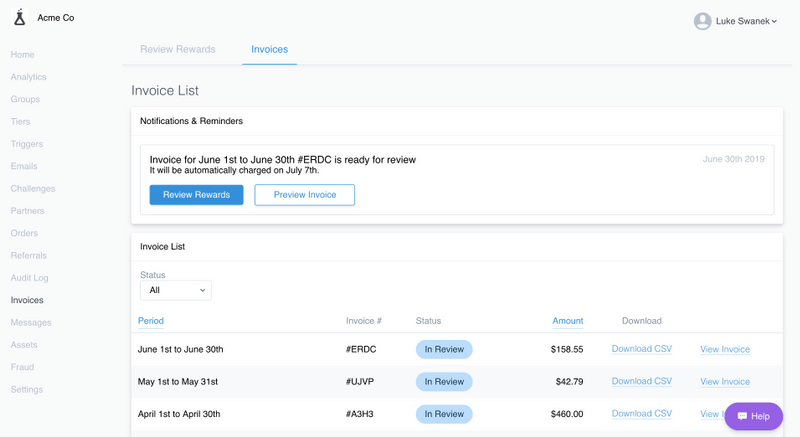Go to Audit Log in sidebar
This screenshot has width=800, height=437.
click(x=29, y=278)
